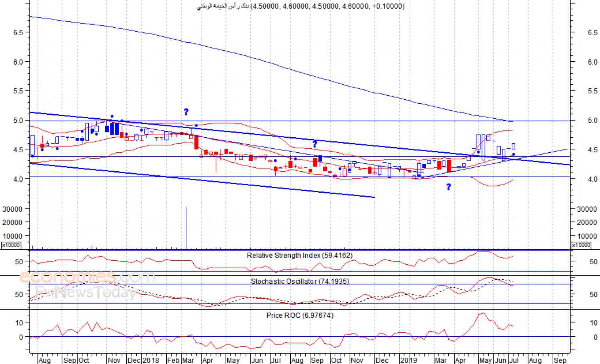Image resolution: width=600 pixels, height=364 pixels.
Task: Click the Feb label on the time axis
Action: point(173,360)
